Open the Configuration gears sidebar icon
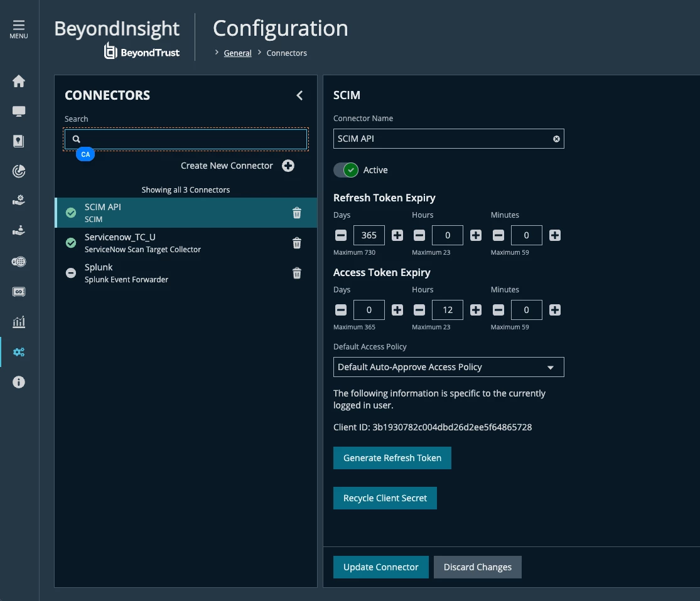 [19, 352]
